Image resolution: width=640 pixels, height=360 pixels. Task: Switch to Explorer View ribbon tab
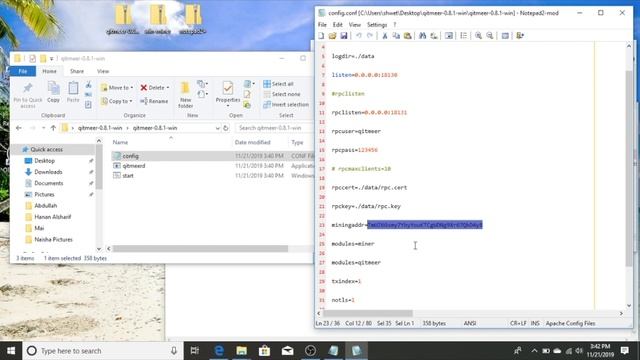click(103, 71)
